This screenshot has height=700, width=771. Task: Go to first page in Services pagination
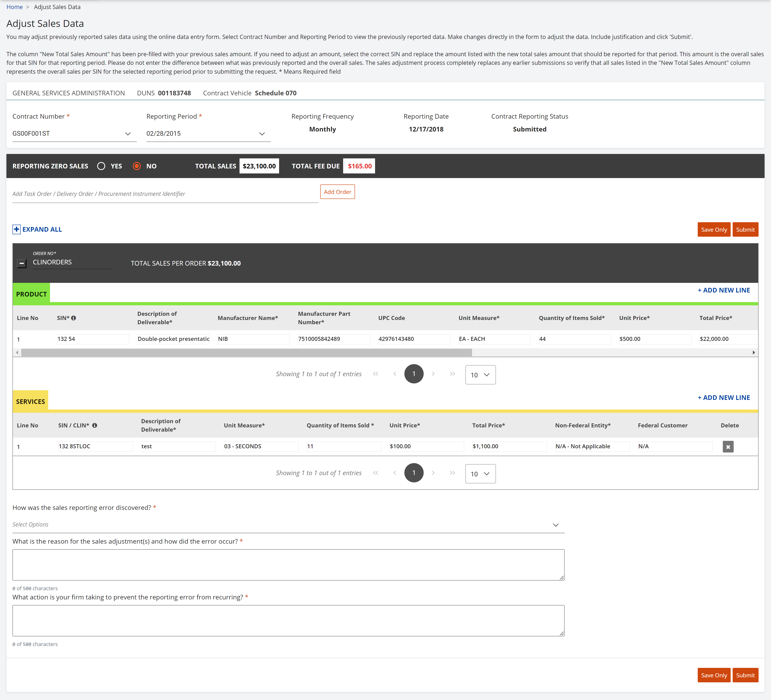point(375,473)
